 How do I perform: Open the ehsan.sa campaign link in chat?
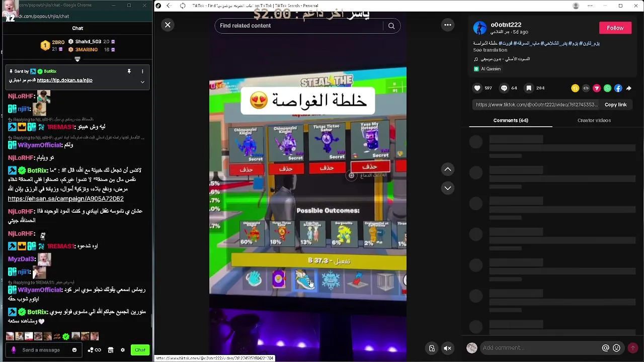(x=66, y=199)
